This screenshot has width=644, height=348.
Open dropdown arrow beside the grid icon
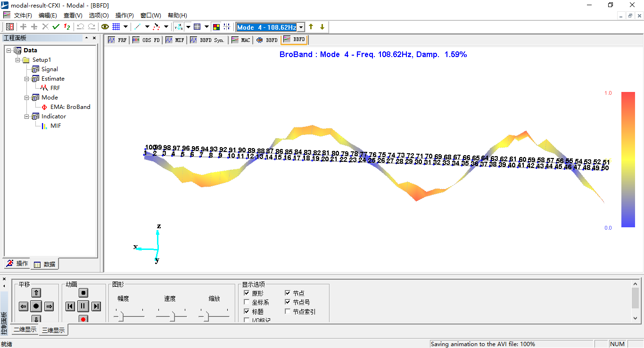(x=126, y=27)
